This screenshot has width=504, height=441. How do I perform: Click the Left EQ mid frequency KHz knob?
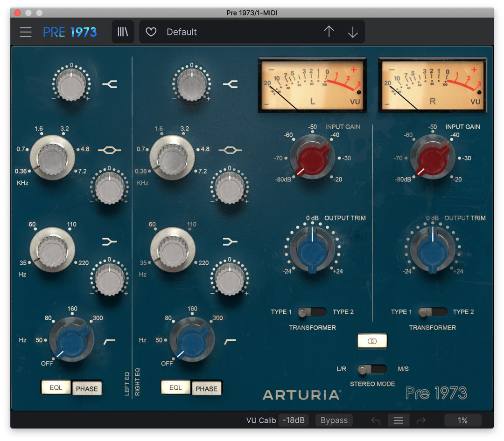coord(52,158)
